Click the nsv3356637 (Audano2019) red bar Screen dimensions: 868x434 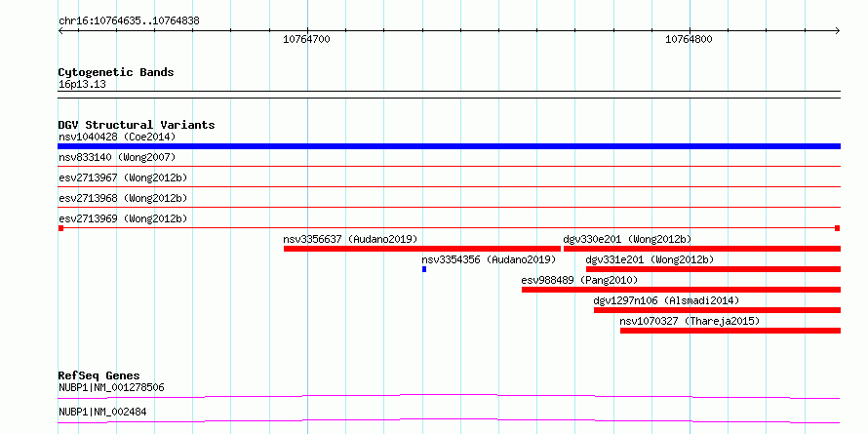[422, 249]
